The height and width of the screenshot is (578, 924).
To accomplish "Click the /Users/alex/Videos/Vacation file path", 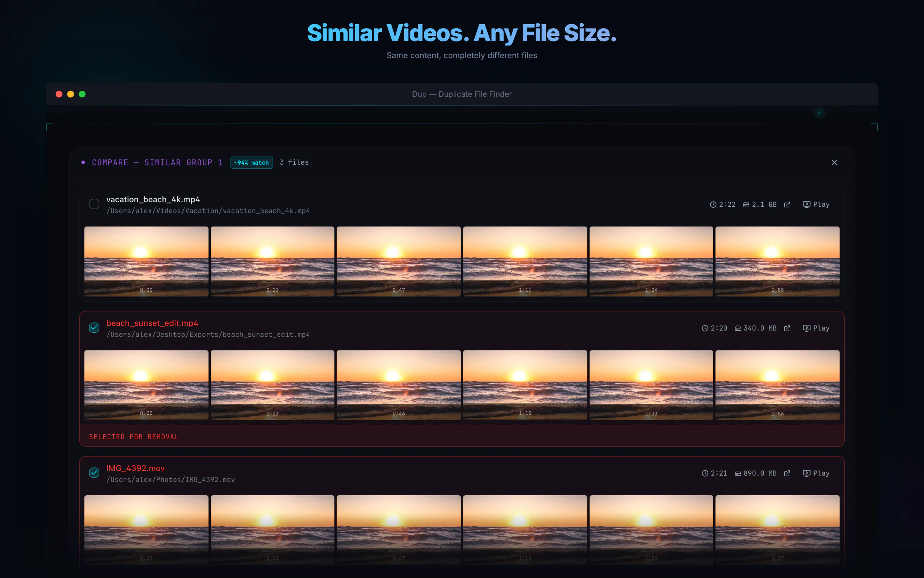I will click(x=208, y=211).
